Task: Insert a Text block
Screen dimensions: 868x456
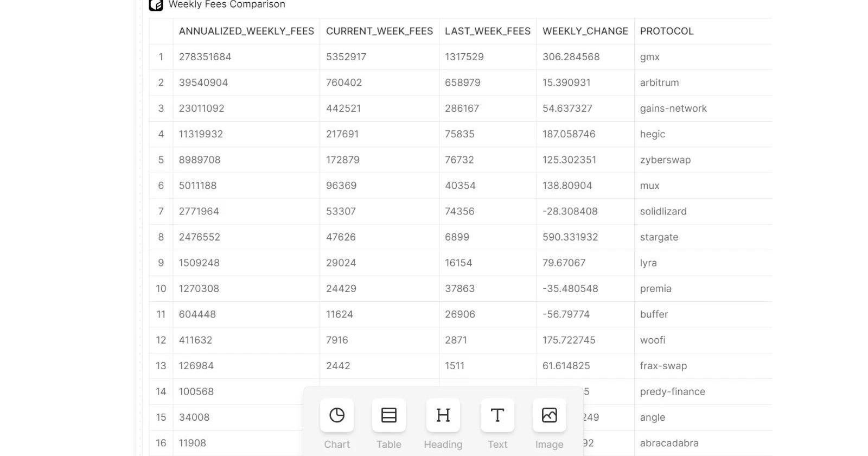Action: tap(497, 415)
